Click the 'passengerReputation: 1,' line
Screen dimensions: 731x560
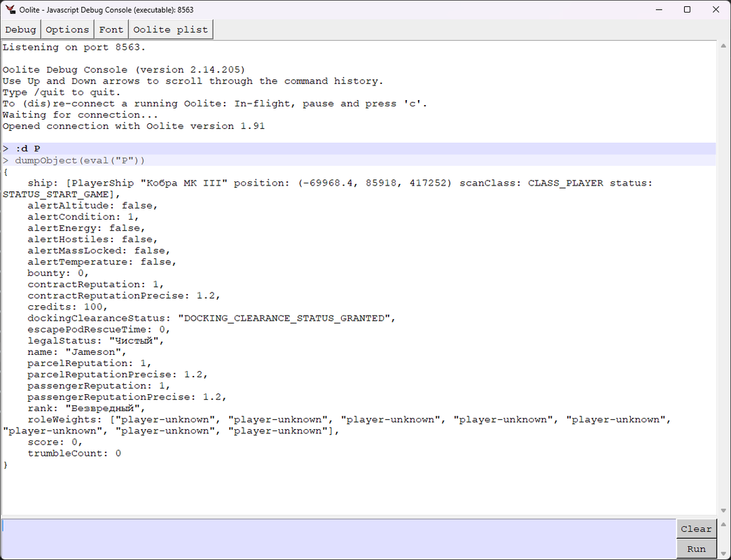[99, 386]
